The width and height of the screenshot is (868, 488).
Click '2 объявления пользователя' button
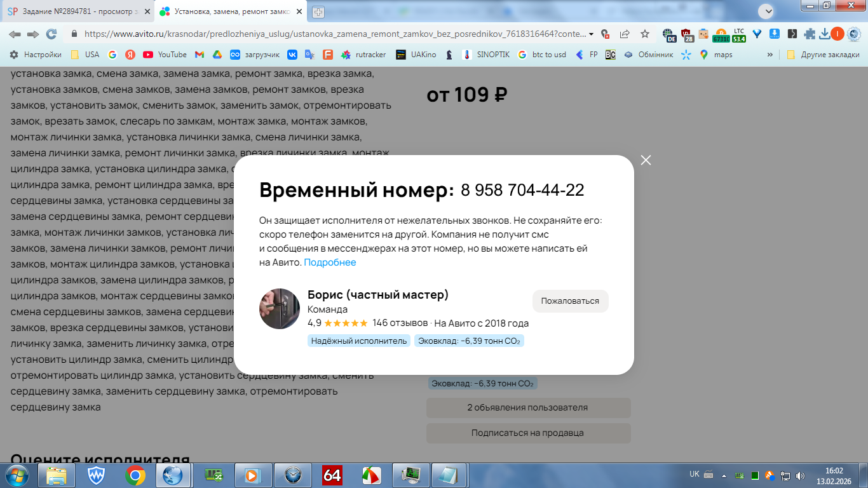pyautogui.click(x=528, y=408)
